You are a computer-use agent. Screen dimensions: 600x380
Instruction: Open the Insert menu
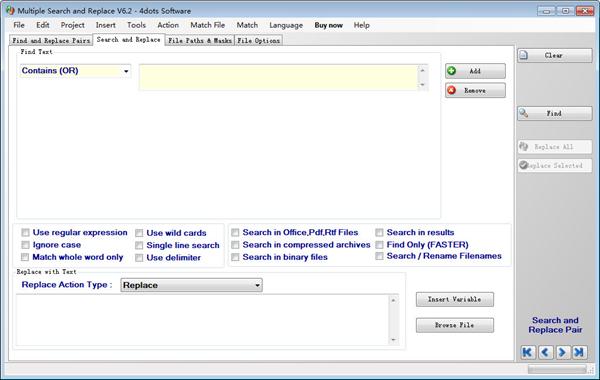(106, 25)
